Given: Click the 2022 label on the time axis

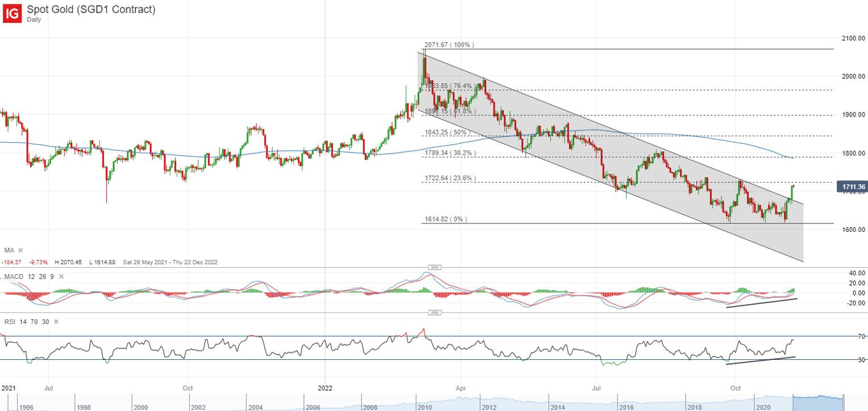Looking at the screenshot, I should click(x=324, y=387).
